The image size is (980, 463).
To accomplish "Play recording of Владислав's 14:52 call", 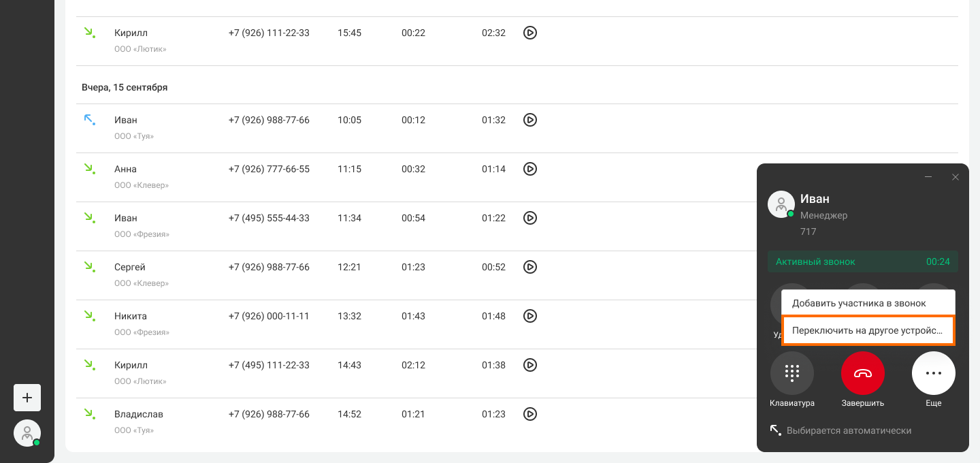I will (x=530, y=414).
